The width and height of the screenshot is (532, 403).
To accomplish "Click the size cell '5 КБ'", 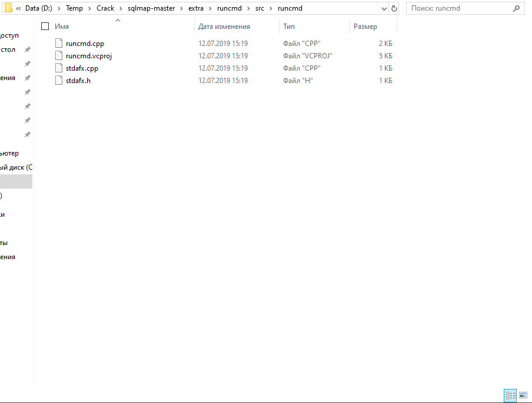I will click(x=385, y=56).
